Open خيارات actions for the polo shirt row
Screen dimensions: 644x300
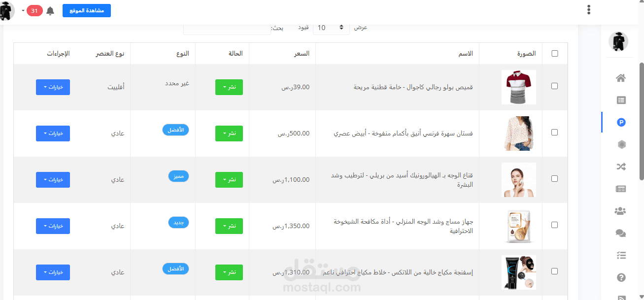(x=53, y=87)
